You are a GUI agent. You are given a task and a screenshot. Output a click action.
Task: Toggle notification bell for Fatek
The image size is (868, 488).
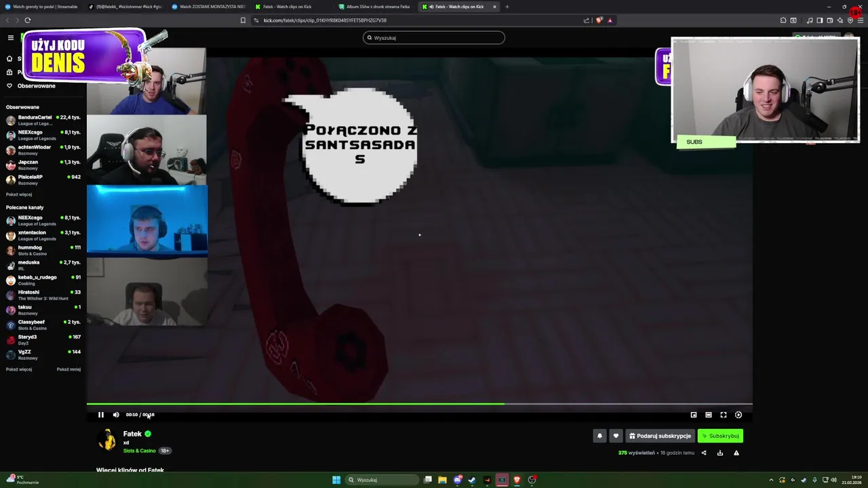[599, 436]
